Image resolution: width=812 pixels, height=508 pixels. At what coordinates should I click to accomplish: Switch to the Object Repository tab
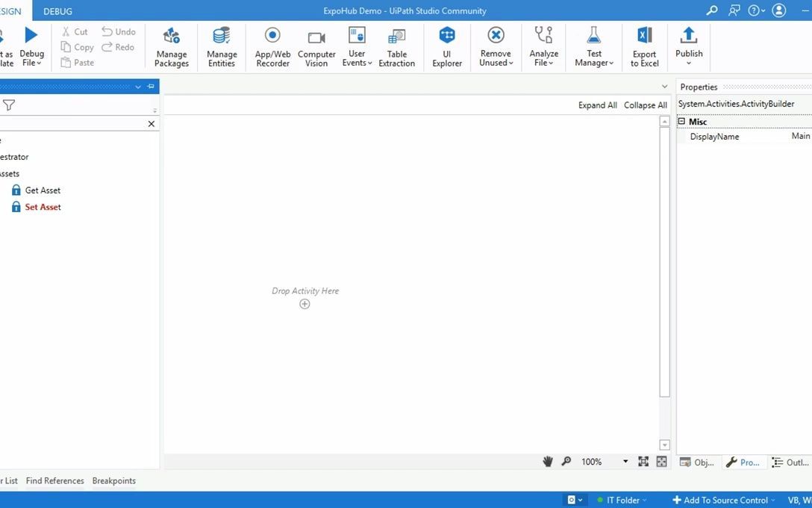click(698, 462)
